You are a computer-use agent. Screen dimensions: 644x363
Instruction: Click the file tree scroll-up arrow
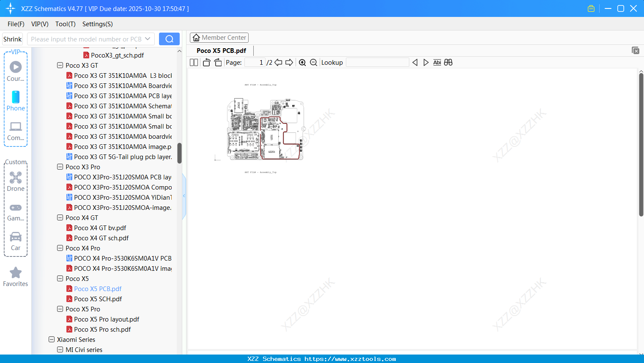179,51
